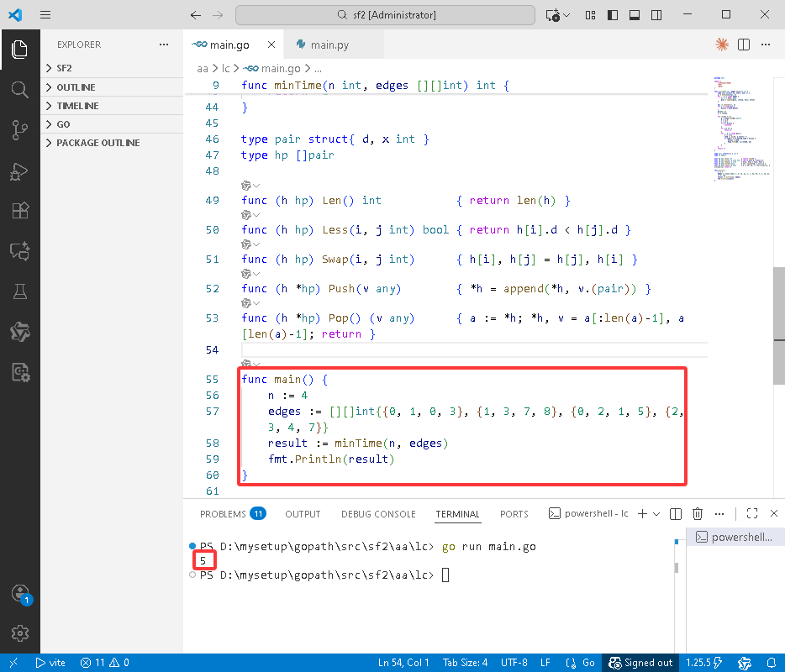Click the code lens dropdown above Less function
785x672 pixels.
point(250,215)
